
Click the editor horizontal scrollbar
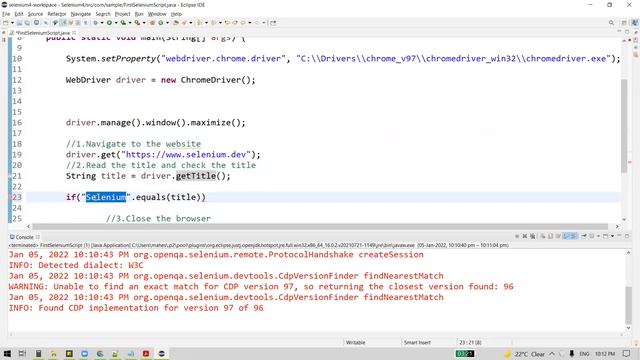coord(320,226)
